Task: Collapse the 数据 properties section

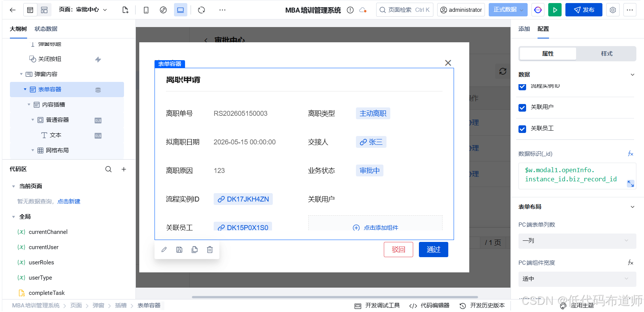Action: pos(632,75)
